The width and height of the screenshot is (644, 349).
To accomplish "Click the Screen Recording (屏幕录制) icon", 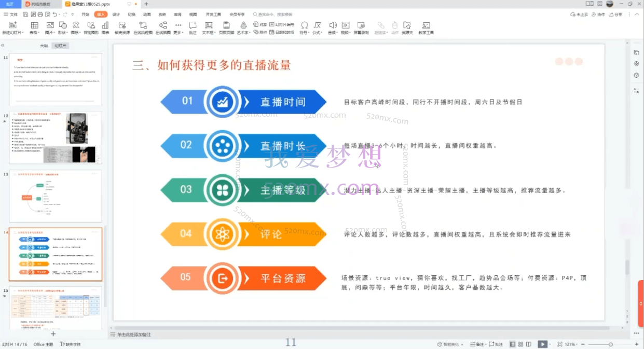I will point(361,25).
